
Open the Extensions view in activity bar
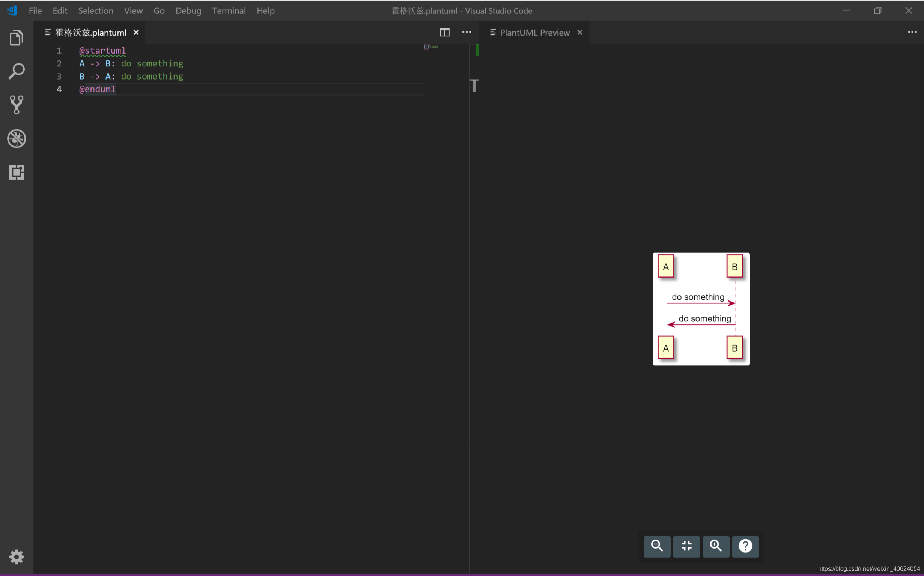point(17,172)
